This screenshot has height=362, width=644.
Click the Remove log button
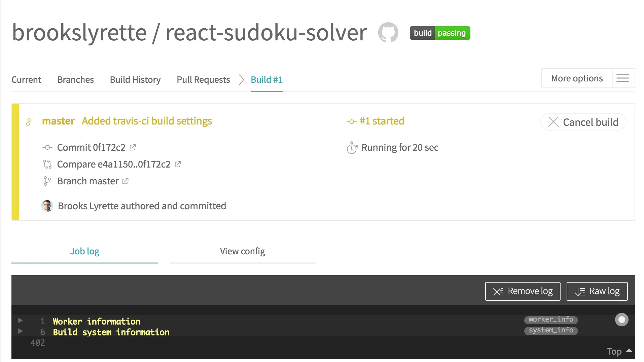point(523,291)
